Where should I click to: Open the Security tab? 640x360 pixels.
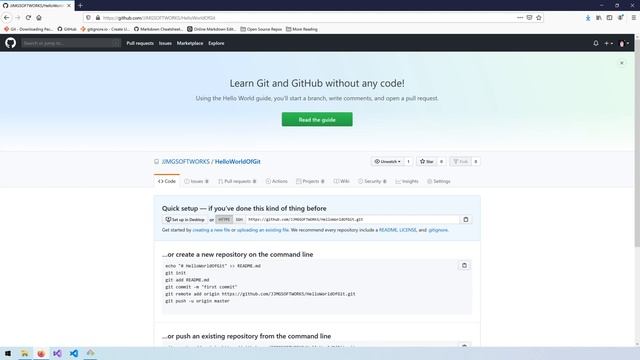coord(372,181)
